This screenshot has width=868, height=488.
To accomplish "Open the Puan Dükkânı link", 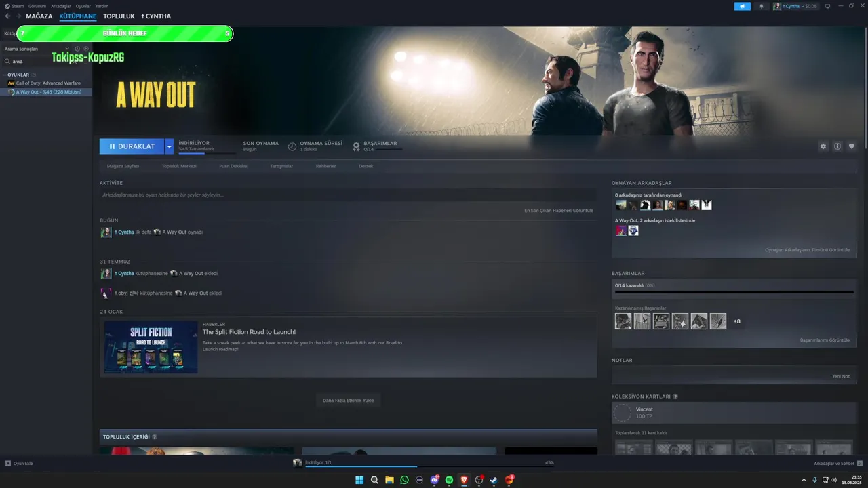I will (x=233, y=166).
